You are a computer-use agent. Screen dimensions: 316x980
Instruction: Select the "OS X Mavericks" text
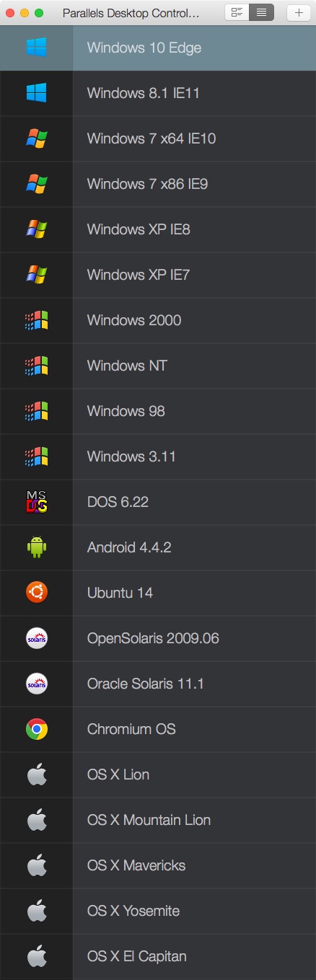136,865
